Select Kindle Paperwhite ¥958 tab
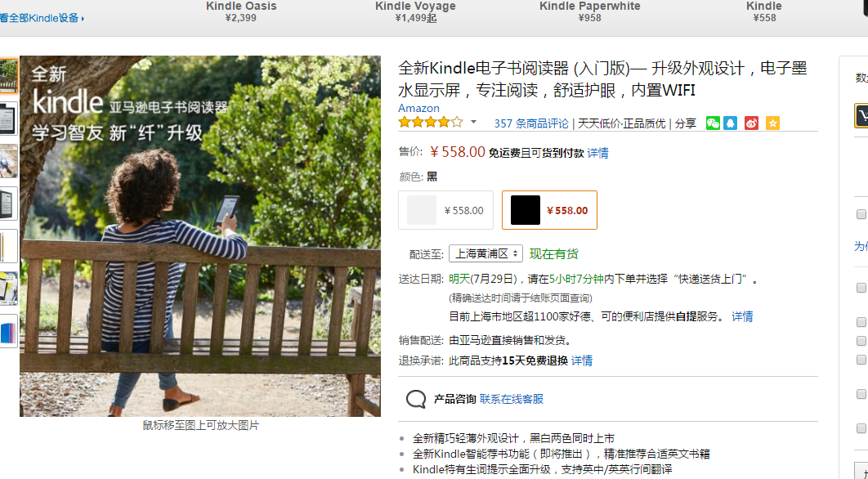The image size is (868, 479). tap(589, 11)
